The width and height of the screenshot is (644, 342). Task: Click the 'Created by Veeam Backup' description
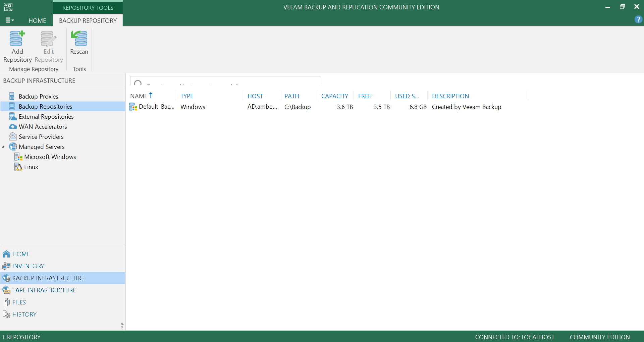tap(467, 107)
